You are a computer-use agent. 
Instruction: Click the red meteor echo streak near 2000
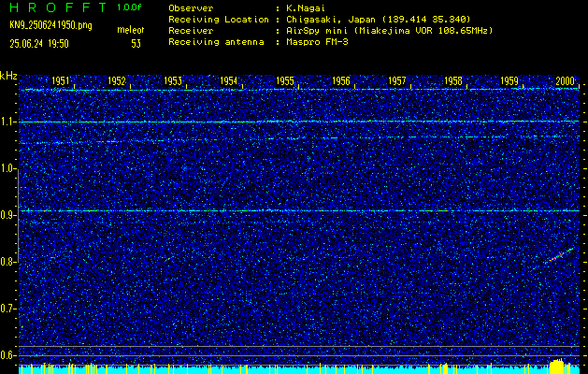click(x=557, y=257)
